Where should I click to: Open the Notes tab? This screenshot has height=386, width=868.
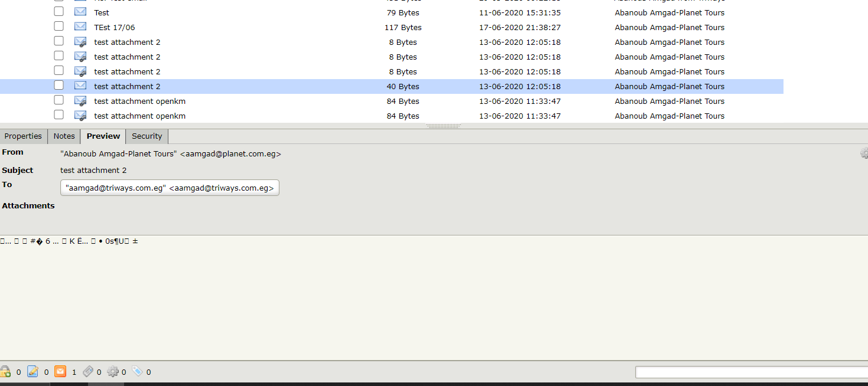[x=64, y=136]
